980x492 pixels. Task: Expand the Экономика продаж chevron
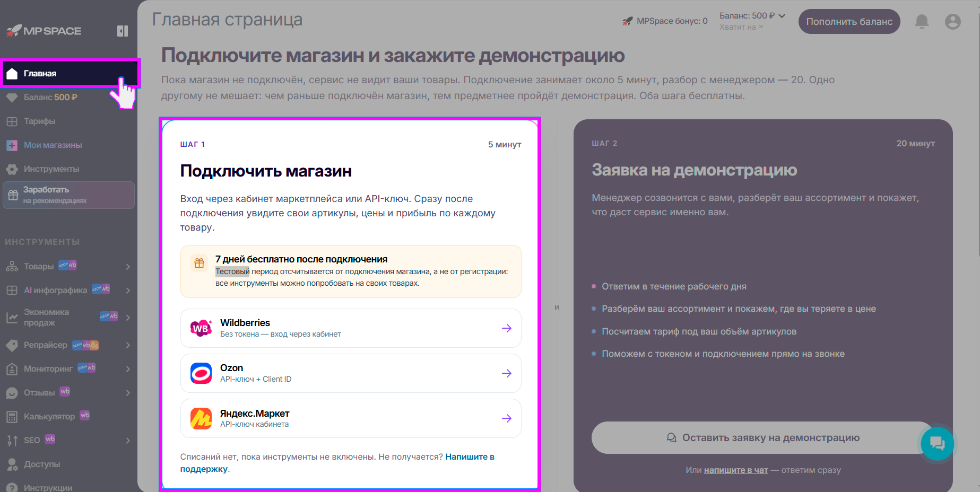(128, 318)
